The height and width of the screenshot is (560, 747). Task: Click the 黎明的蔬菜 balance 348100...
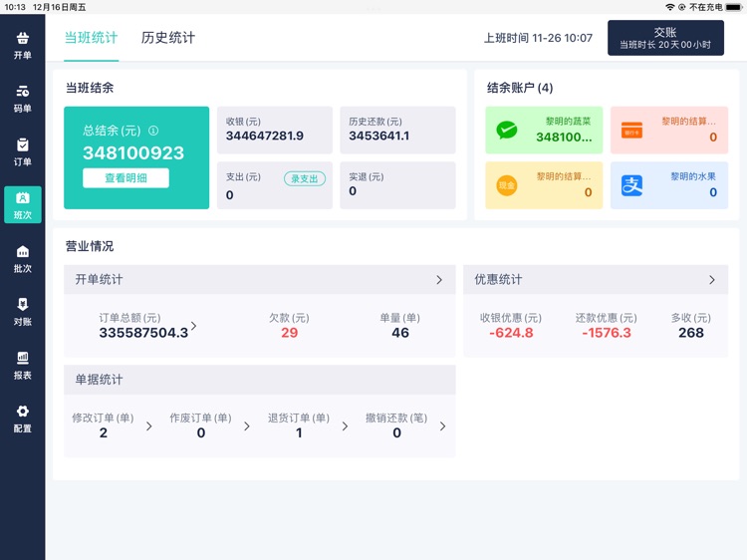[564, 138]
